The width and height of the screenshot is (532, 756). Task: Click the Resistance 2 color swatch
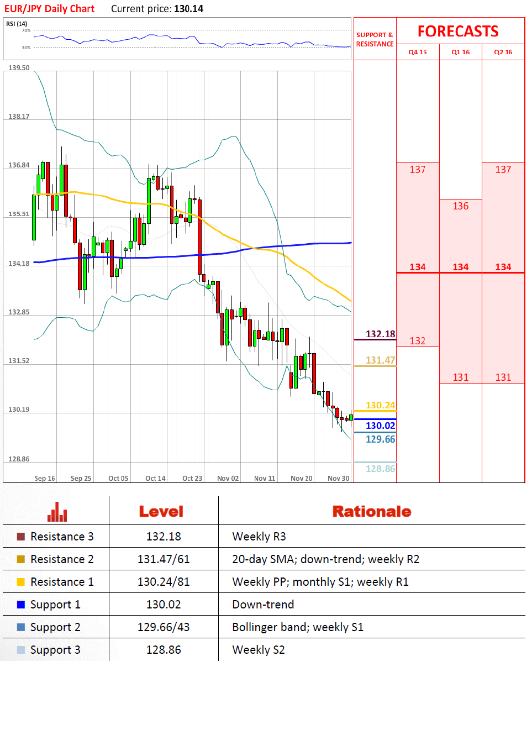tap(21, 559)
